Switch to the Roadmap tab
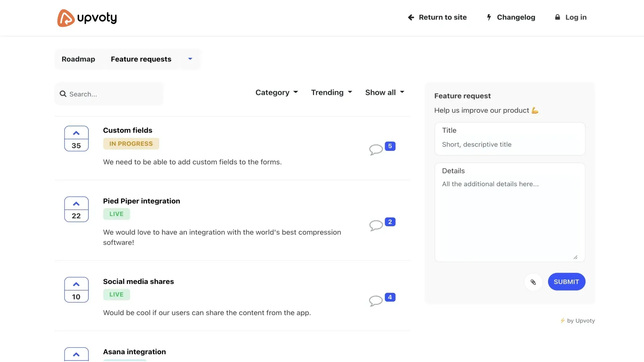Screen dimensions: 644x362 [78, 59]
